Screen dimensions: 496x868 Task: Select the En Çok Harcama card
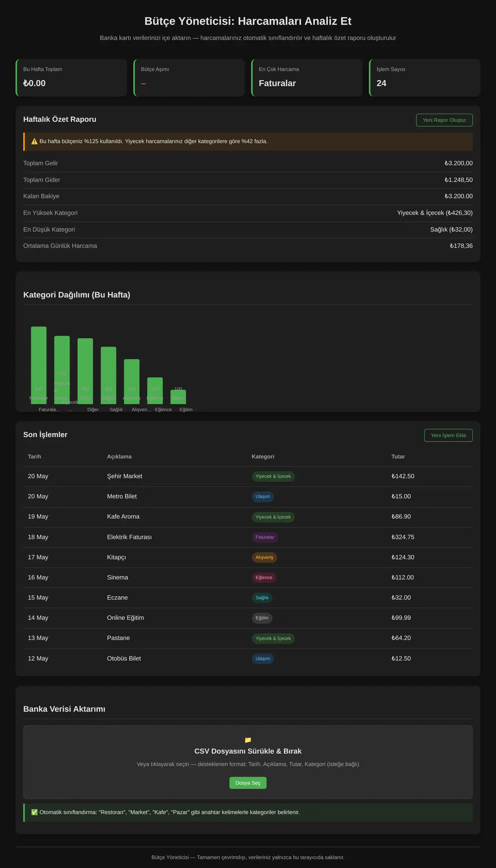[x=307, y=78]
